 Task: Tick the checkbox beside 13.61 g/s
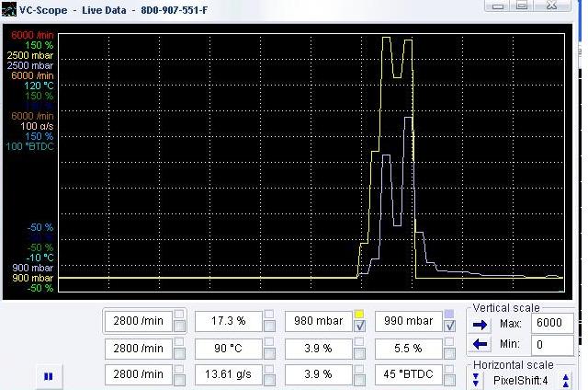coord(270,381)
